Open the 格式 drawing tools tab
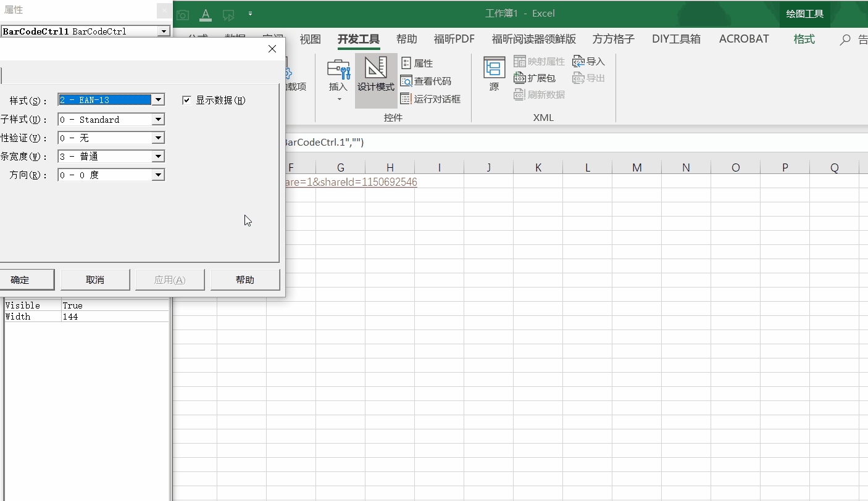Screen dimensions: 868x501 tap(804, 39)
